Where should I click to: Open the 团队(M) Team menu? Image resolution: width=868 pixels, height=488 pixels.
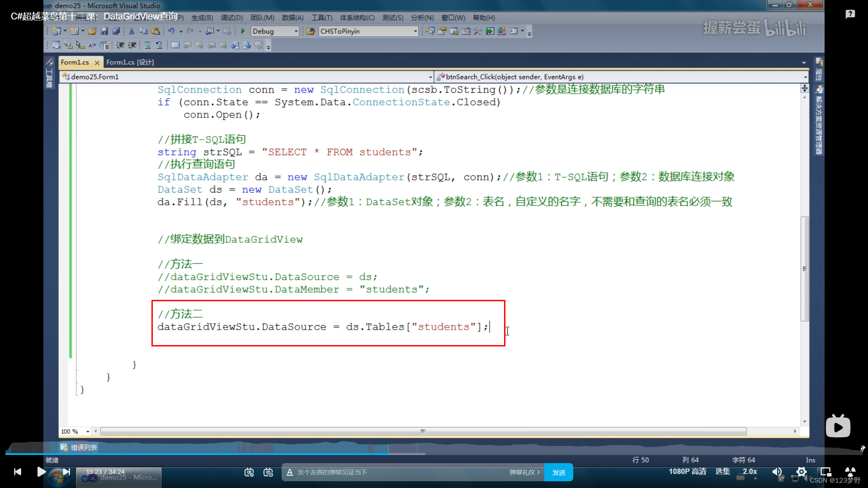pos(262,18)
